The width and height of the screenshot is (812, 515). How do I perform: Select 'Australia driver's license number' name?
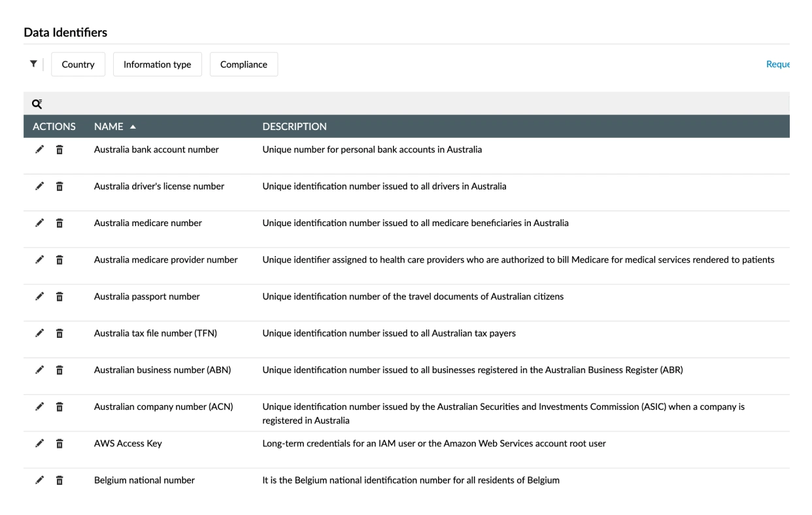tap(159, 186)
